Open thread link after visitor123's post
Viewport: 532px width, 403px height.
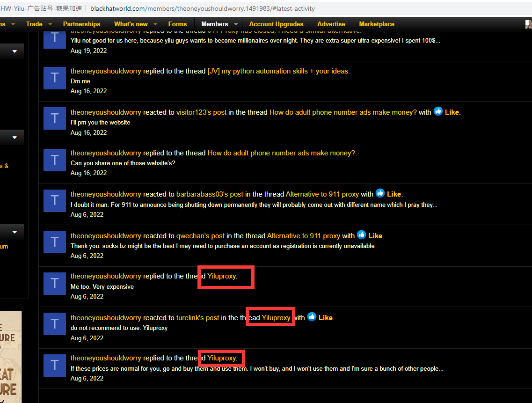coord(343,112)
